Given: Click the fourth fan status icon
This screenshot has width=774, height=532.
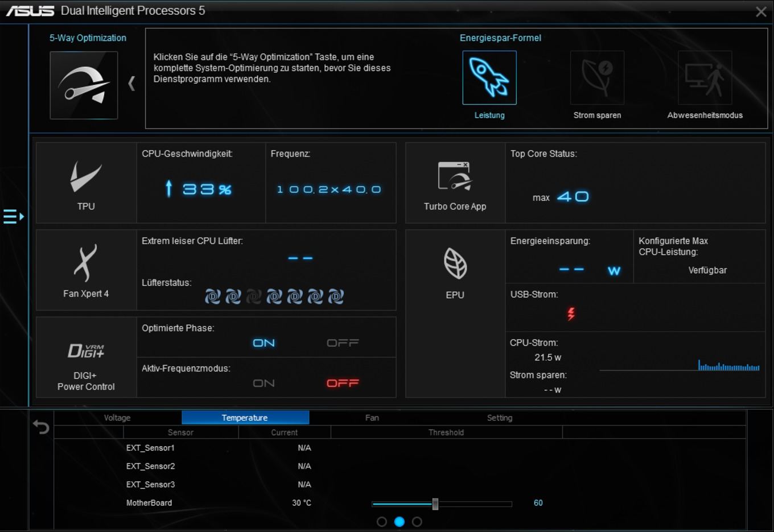Looking at the screenshot, I should [x=274, y=296].
